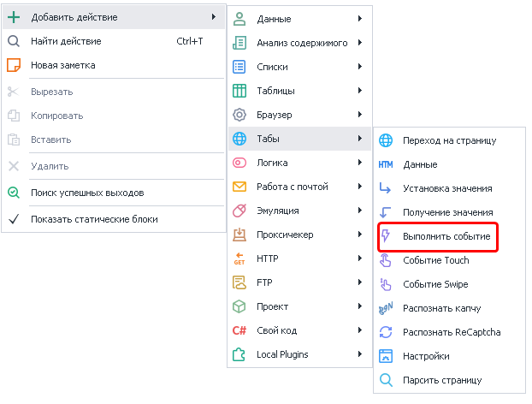Expand the Данные submenu arrow
532x404 pixels.
[x=361, y=19]
